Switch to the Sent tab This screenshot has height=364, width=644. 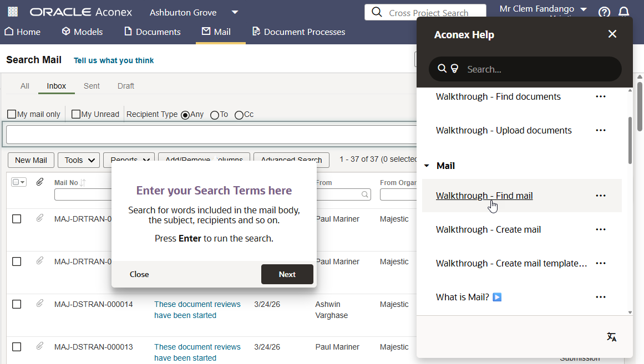click(x=92, y=86)
